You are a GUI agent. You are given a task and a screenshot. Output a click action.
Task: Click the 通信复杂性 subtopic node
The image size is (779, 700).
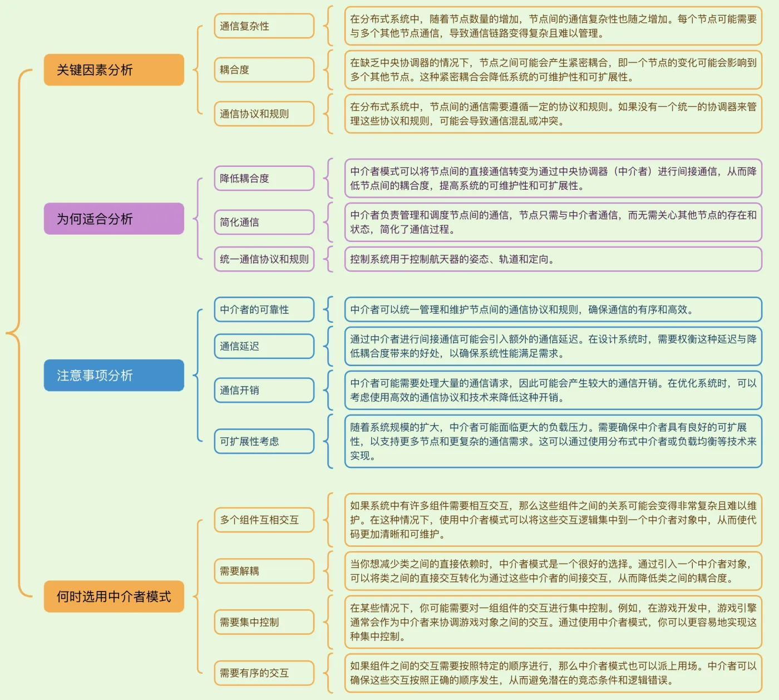pos(264,26)
